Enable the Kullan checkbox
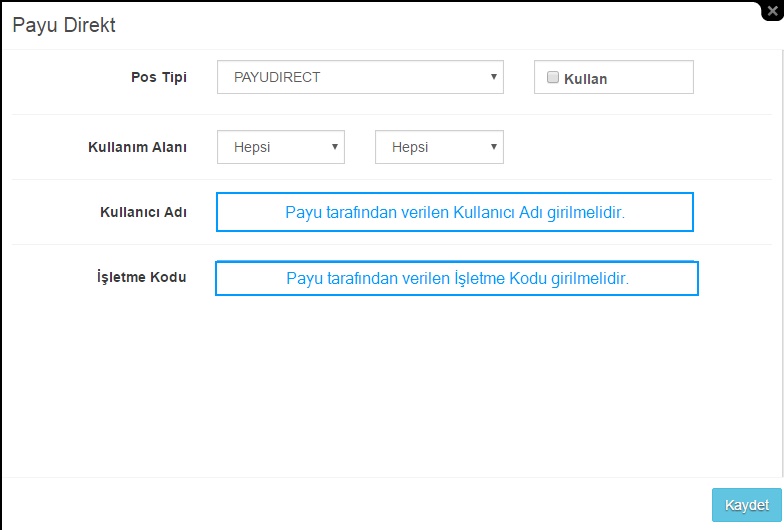Screen dimensions: 784x530 [552, 77]
